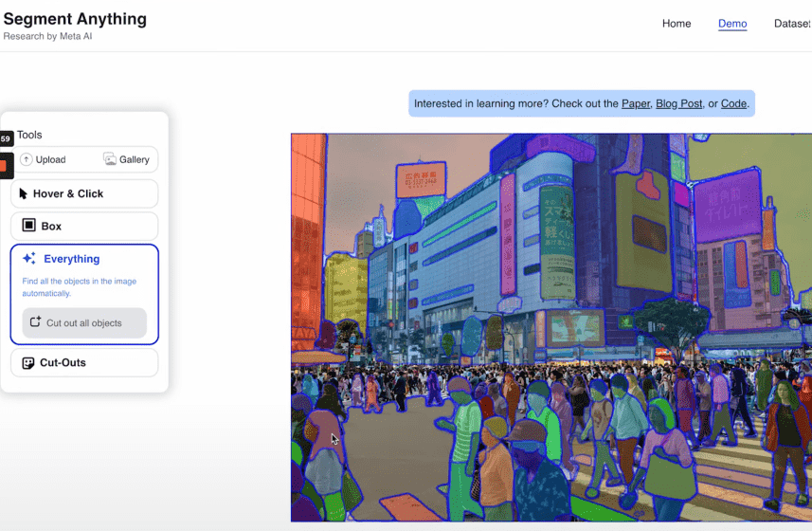Viewport: 812px width, 531px height.
Task: Choose the Gallery option label
Action: pos(135,159)
